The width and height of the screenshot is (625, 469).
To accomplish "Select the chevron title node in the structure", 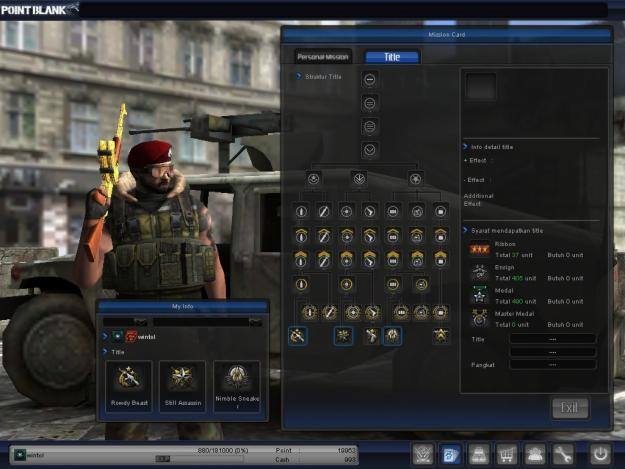I will pyautogui.click(x=370, y=150).
